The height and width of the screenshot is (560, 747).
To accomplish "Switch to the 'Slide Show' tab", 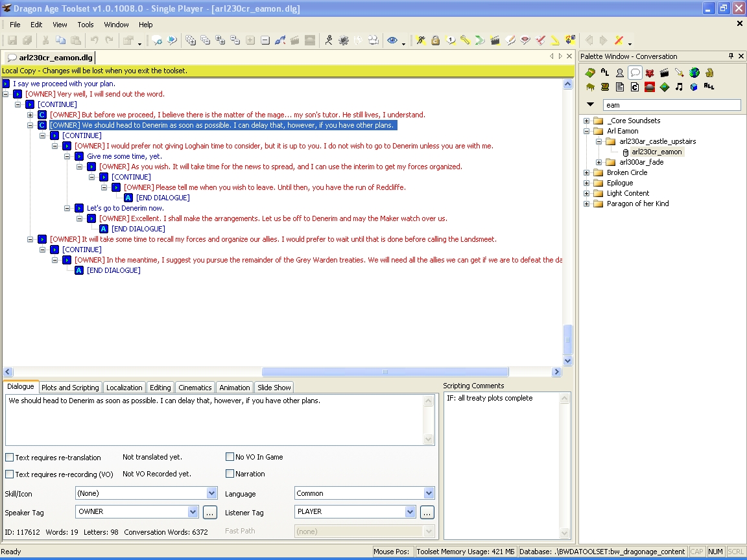I will (274, 388).
